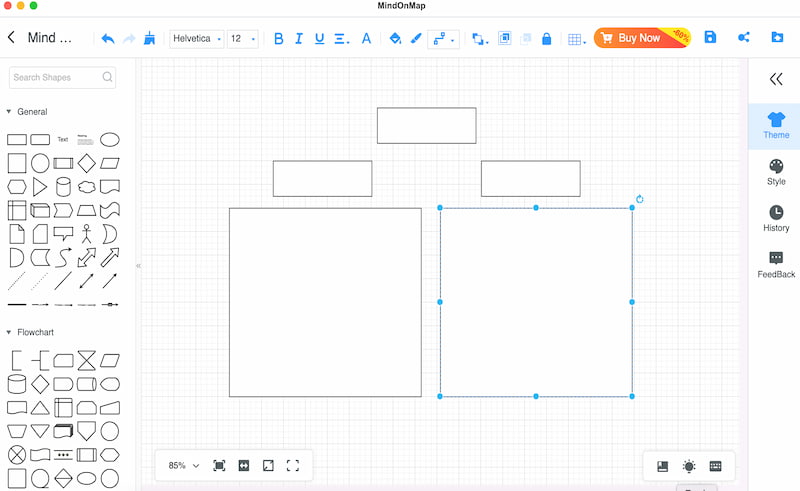This screenshot has width=800, height=491.
Task: Pick the actor stick figure shape
Action: point(86,234)
